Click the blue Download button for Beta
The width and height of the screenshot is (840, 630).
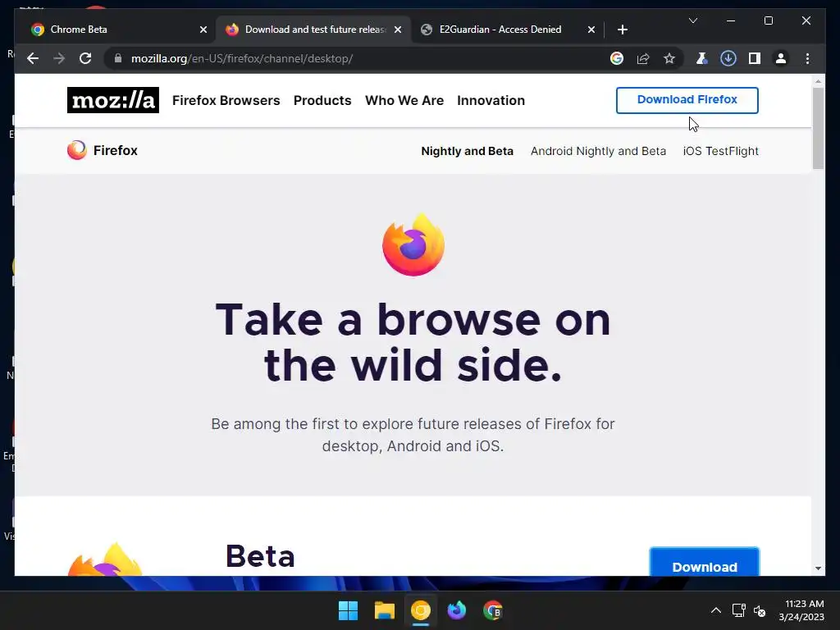(x=705, y=563)
